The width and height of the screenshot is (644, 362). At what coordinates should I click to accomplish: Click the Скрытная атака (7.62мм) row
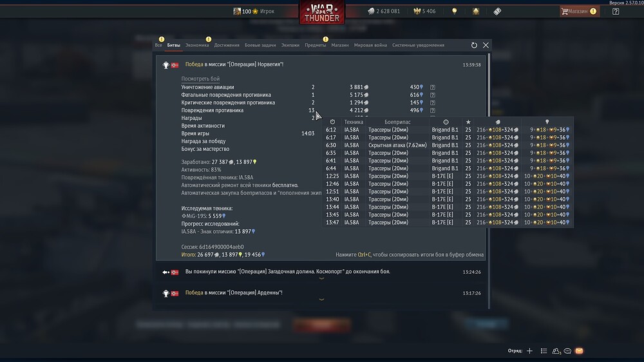[x=448, y=145]
